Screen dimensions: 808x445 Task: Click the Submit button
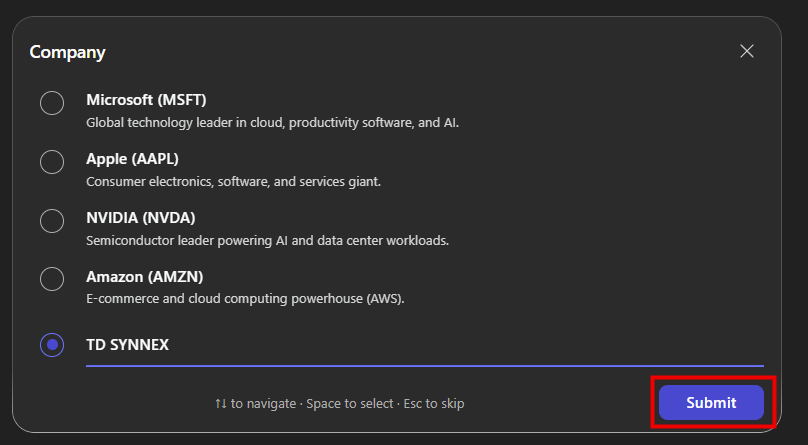pyautogui.click(x=711, y=403)
